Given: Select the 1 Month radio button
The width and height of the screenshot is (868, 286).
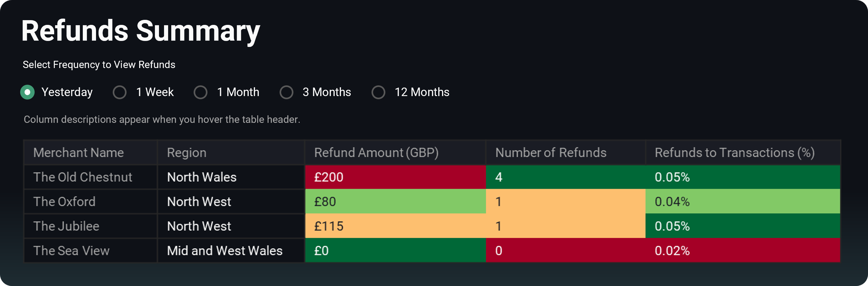Looking at the screenshot, I should [201, 92].
